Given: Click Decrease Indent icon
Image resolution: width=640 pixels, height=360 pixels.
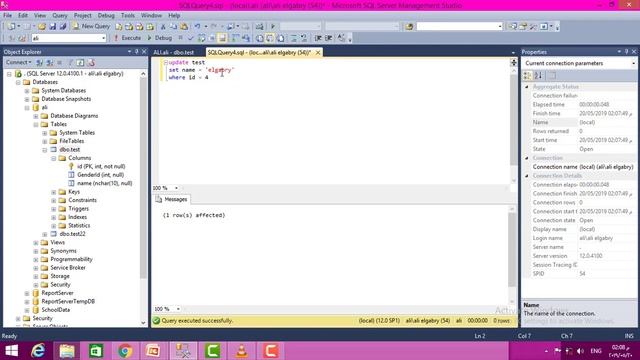Looking at the screenshot, I should pos(318,38).
